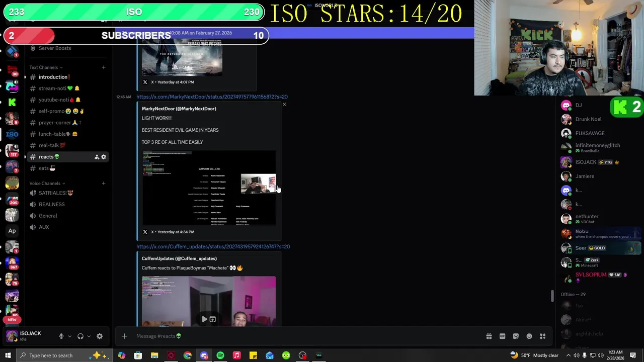Add a channel under Voice Channels
Image resolution: width=644 pixels, height=362 pixels.
point(104,184)
